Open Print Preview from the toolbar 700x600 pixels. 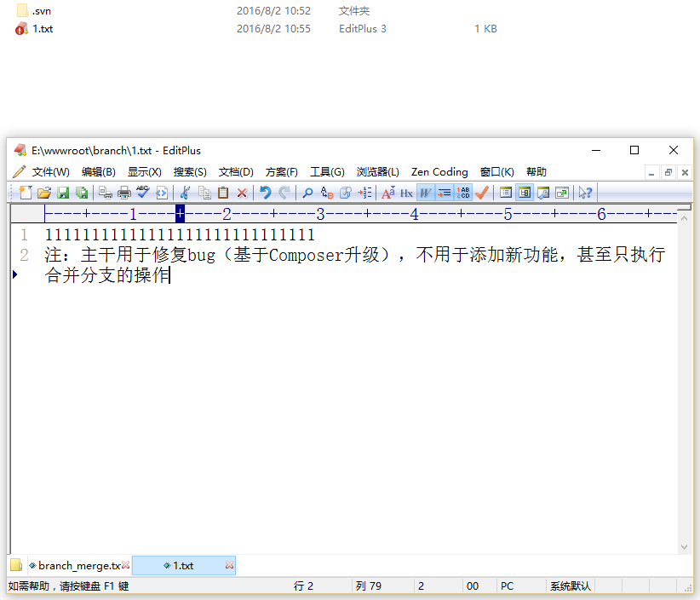(106, 193)
